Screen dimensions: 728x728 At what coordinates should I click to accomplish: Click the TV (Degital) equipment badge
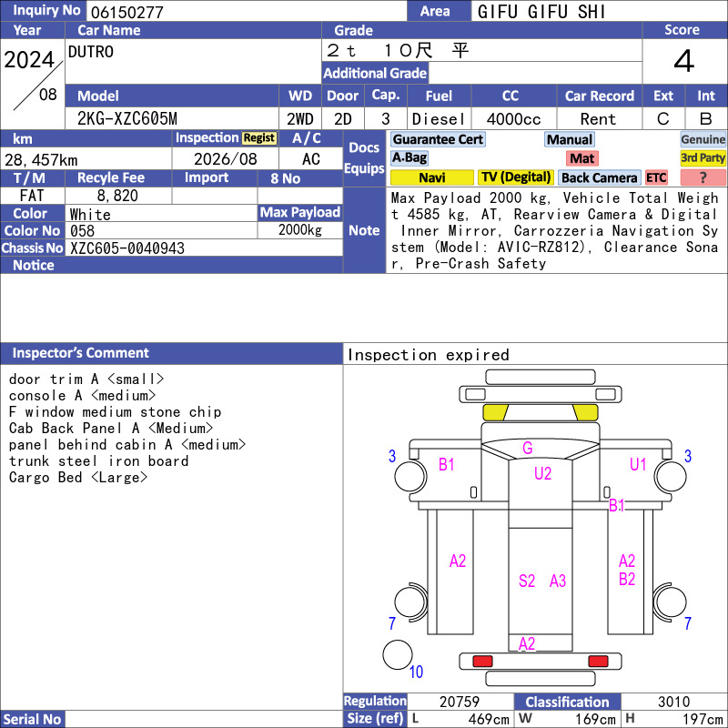point(515,177)
